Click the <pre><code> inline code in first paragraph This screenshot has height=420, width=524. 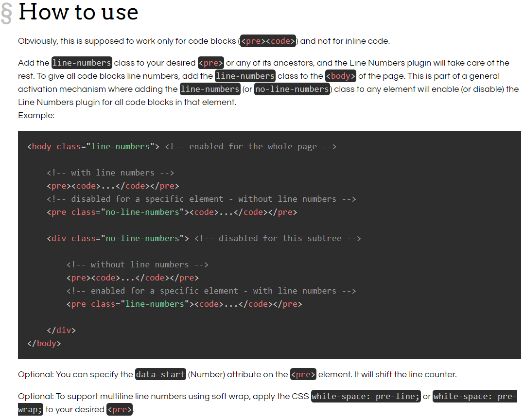269,41
